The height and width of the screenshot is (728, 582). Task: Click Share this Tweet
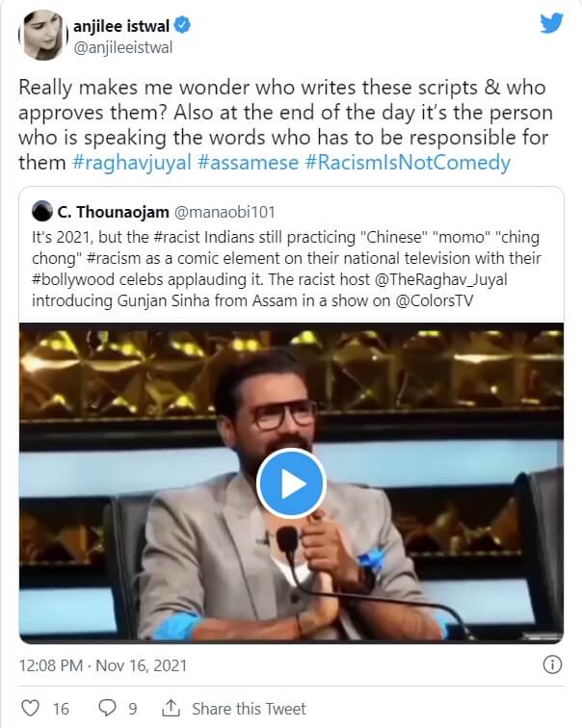tap(249, 708)
